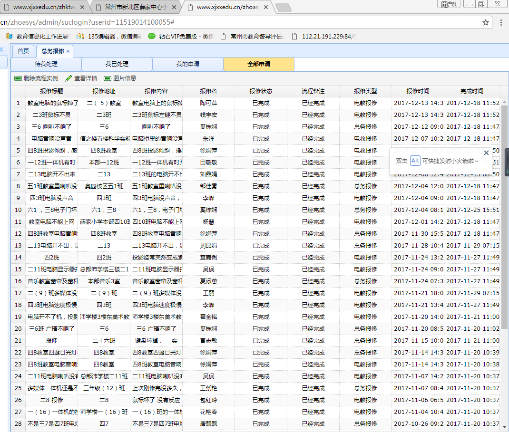Click the bookmark star in address bar
Viewport: 509px width, 432px height.
(x=486, y=22)
